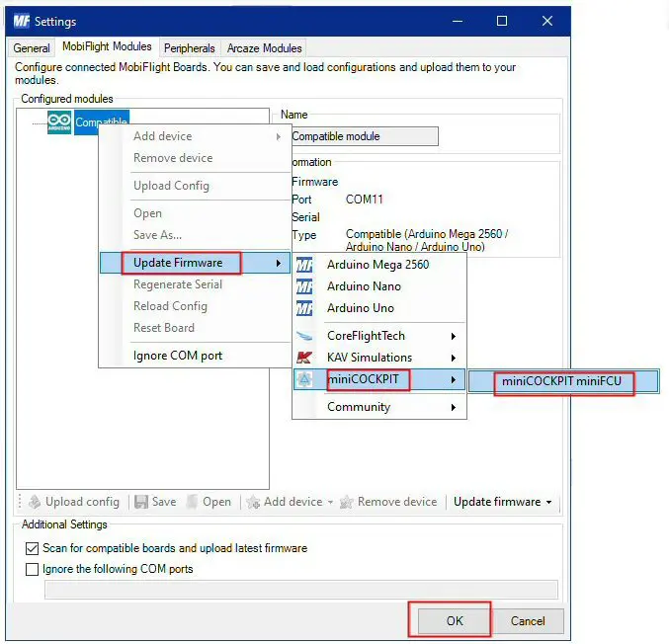Click the Save floppy disk icon

pos(140,502)
